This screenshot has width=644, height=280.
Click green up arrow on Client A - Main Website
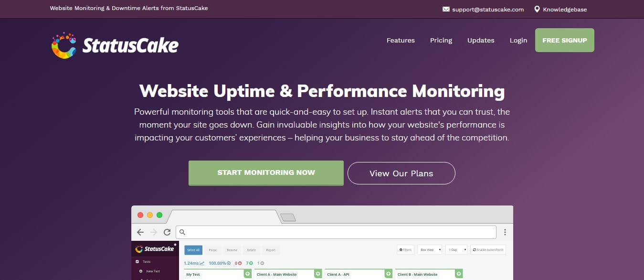[318, 274]
